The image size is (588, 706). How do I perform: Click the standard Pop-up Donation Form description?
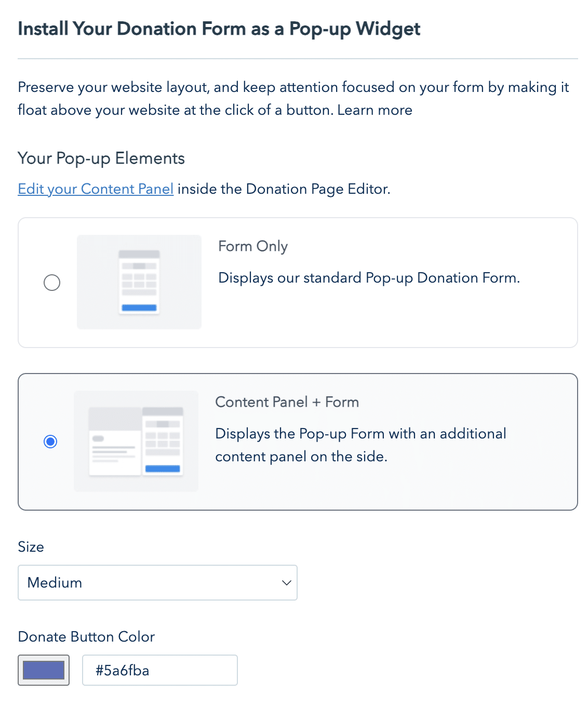point(369,278)
